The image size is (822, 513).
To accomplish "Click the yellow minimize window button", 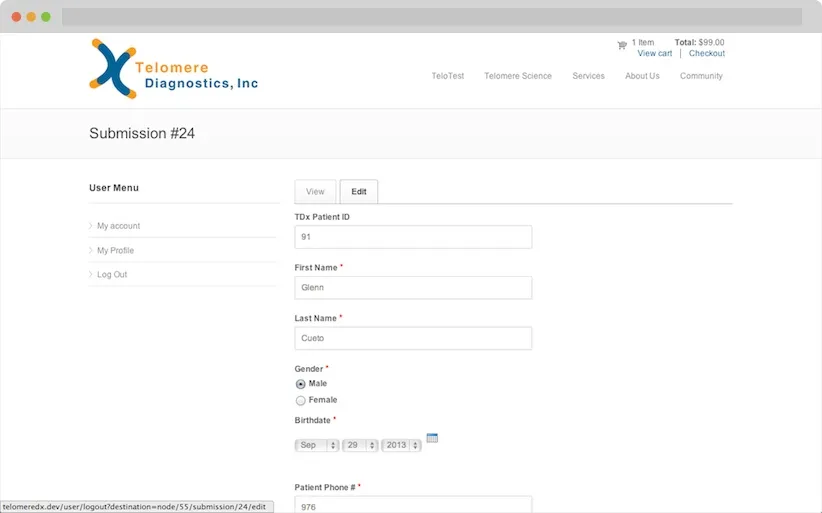I will (x=31, y=17).
